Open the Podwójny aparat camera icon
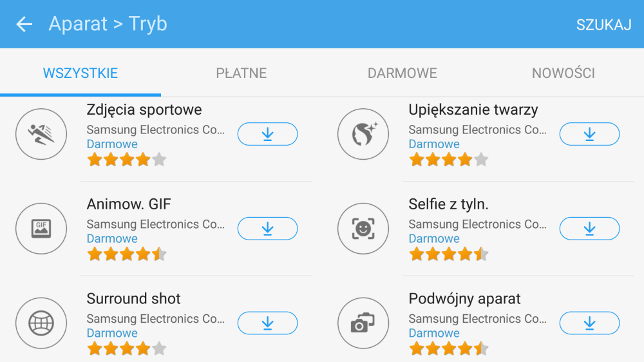Viewport: 644px width, 362px height. pos(363,323)
